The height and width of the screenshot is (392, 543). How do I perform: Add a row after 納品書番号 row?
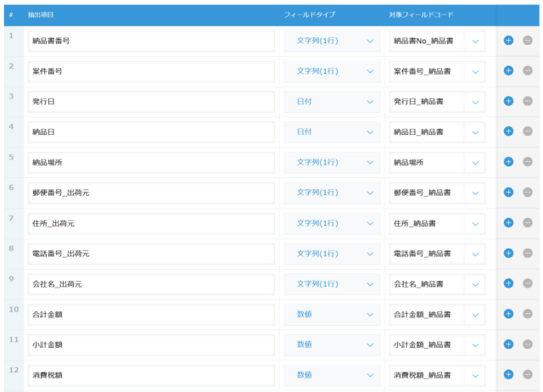tap(508, 41)
